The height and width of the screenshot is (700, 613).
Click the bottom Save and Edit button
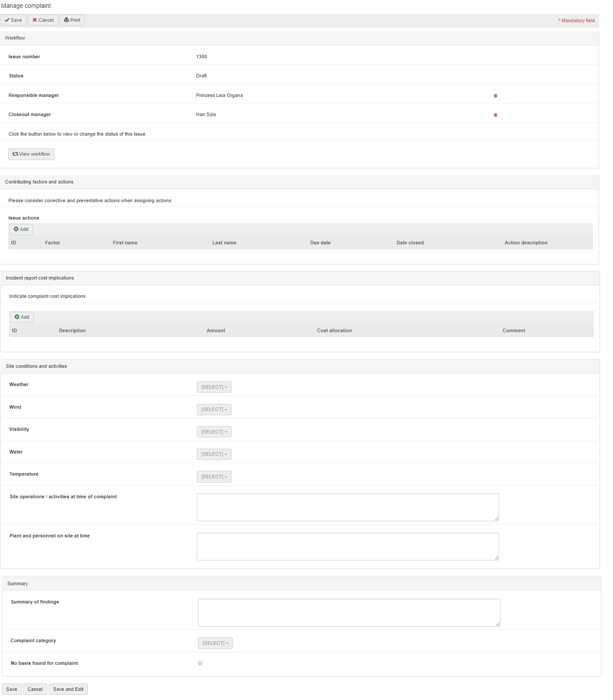point(68,689)
